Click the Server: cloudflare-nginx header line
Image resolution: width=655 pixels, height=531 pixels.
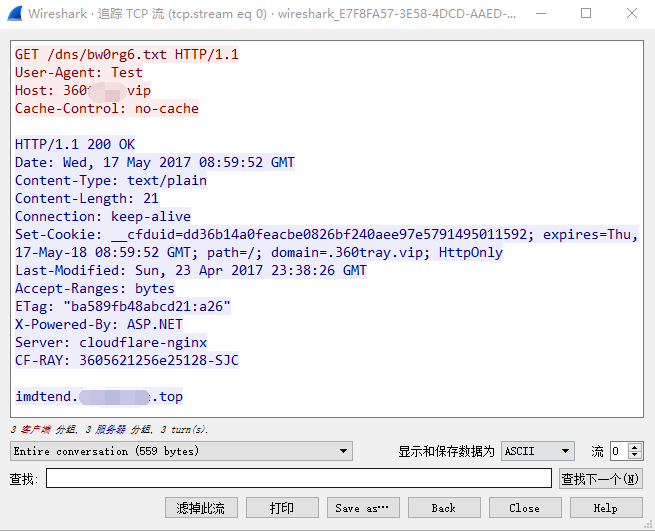[x=111, y=342]
